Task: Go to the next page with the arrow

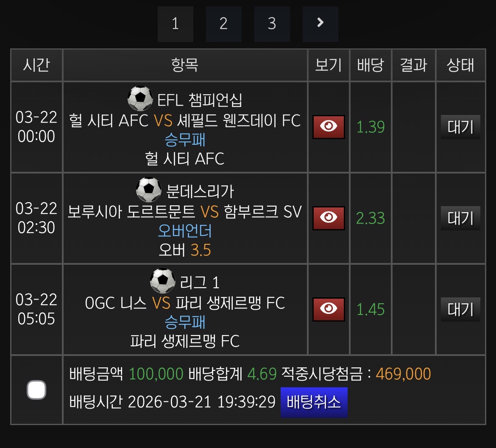Action: click(x=320, y=24)
